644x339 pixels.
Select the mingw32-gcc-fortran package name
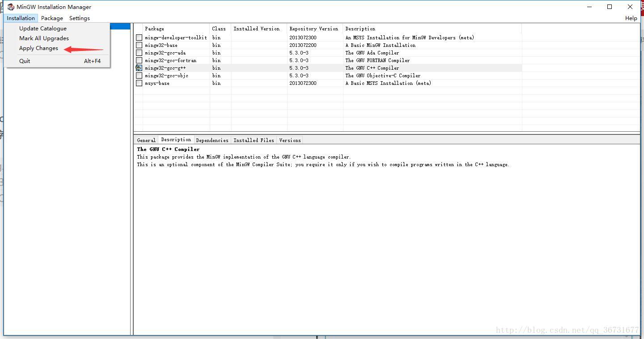(x=170, y=60)
